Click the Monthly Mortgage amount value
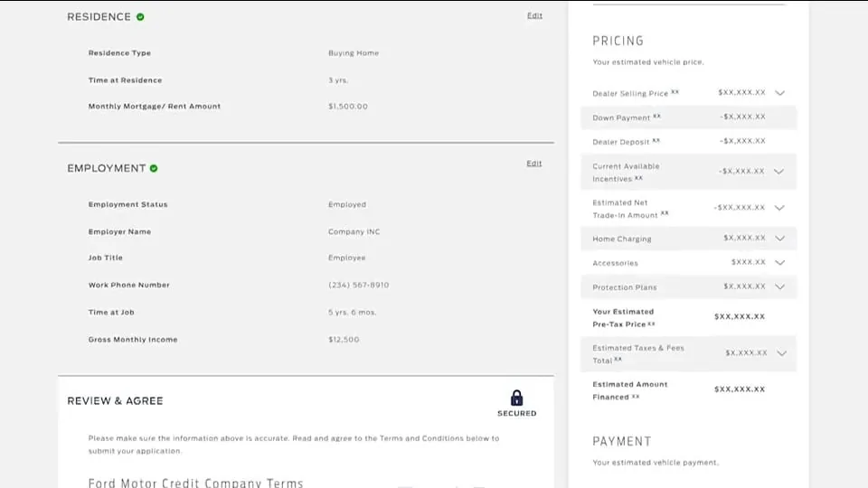 coord(347,107)
